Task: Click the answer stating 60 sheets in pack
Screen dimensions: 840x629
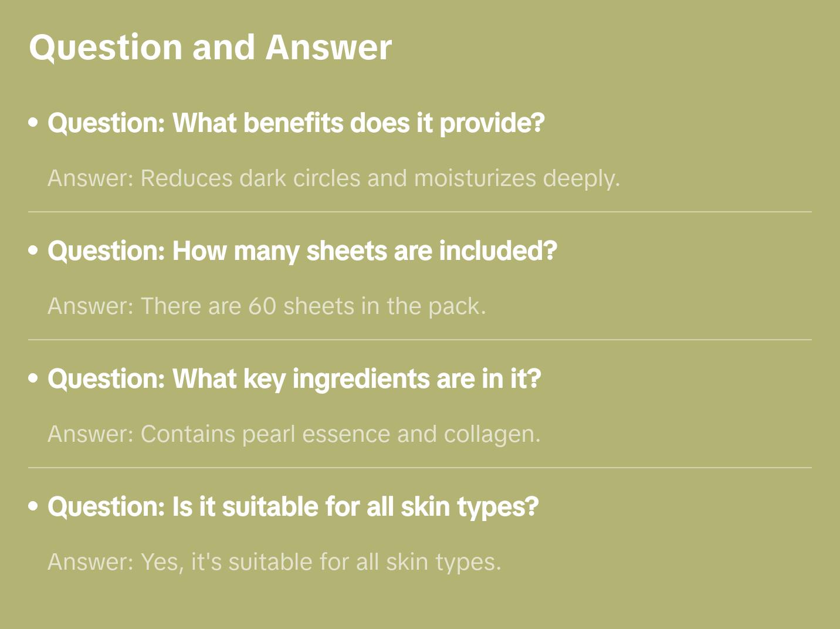Action: coord(266,306)
